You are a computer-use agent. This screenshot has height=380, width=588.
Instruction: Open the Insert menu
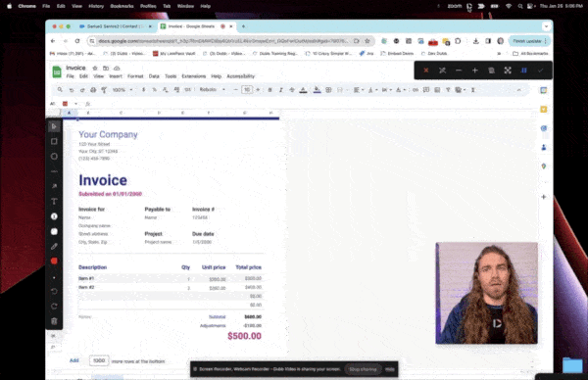pos(116,76)
